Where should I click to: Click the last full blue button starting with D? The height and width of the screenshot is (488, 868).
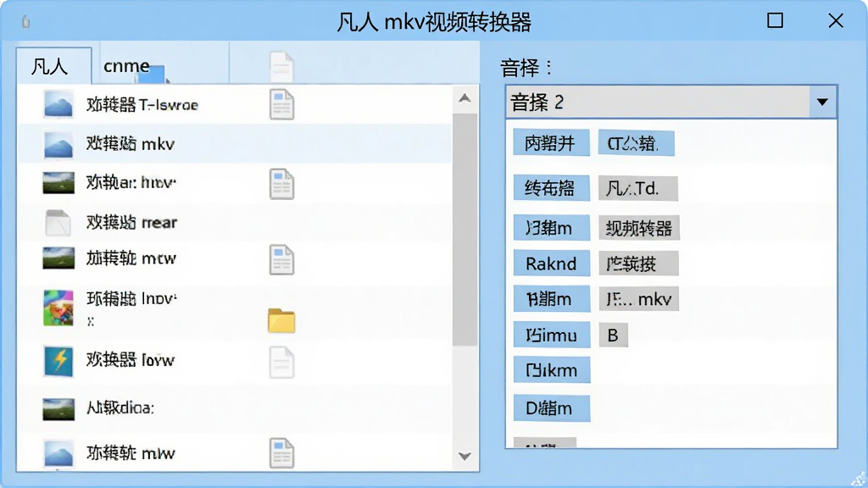(x=551, y=408)
